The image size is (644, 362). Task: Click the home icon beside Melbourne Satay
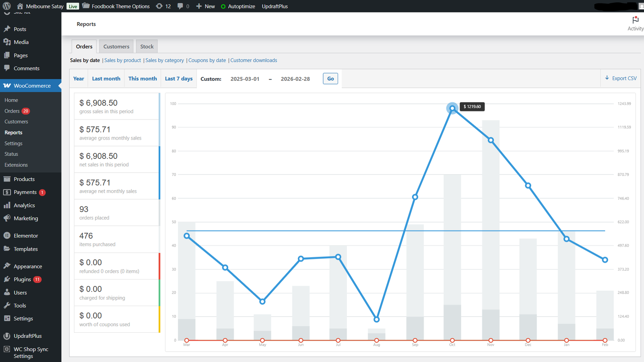[20, 6]
